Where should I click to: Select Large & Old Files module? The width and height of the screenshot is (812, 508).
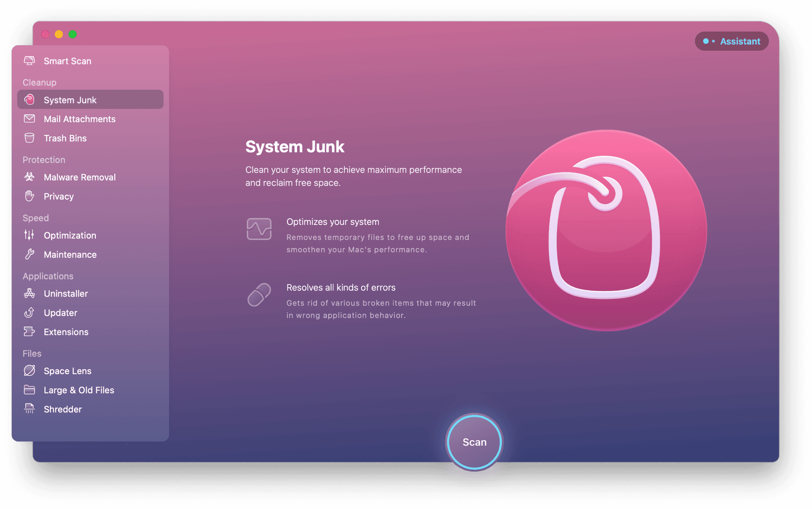point(79,390)
